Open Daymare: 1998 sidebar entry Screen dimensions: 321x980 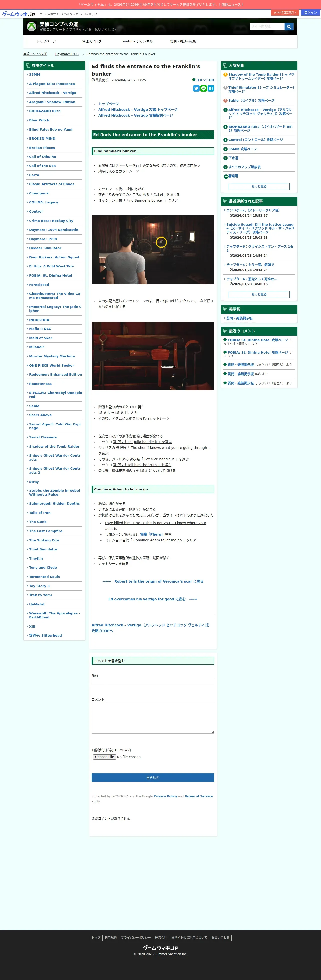coord(43,239)
